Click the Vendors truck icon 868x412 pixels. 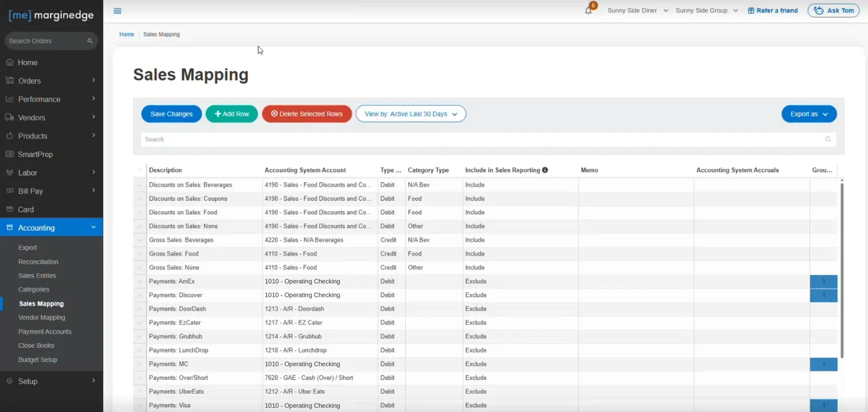(x=10, y=118)
